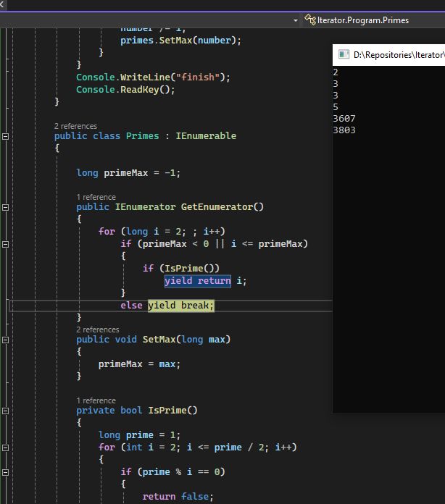The height and width of the screenshot is (504, 445).
Task: Click the highlighted 'yield return' statement
Action: (198, 281)
